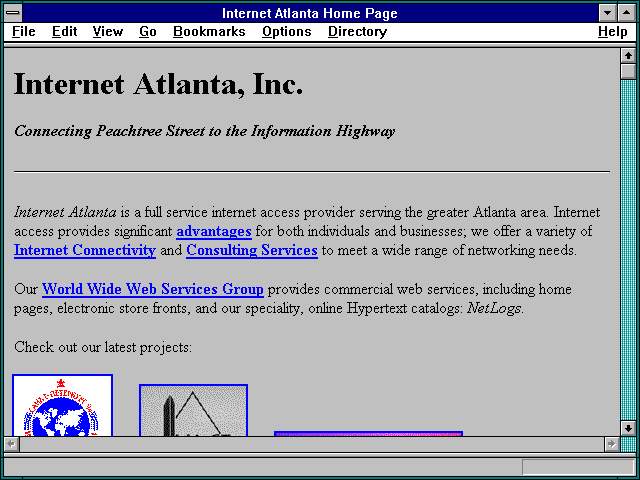Open the Help menu
Image resolution: width=640 pixels, height=480 pixels.
[x=613, y=32]
